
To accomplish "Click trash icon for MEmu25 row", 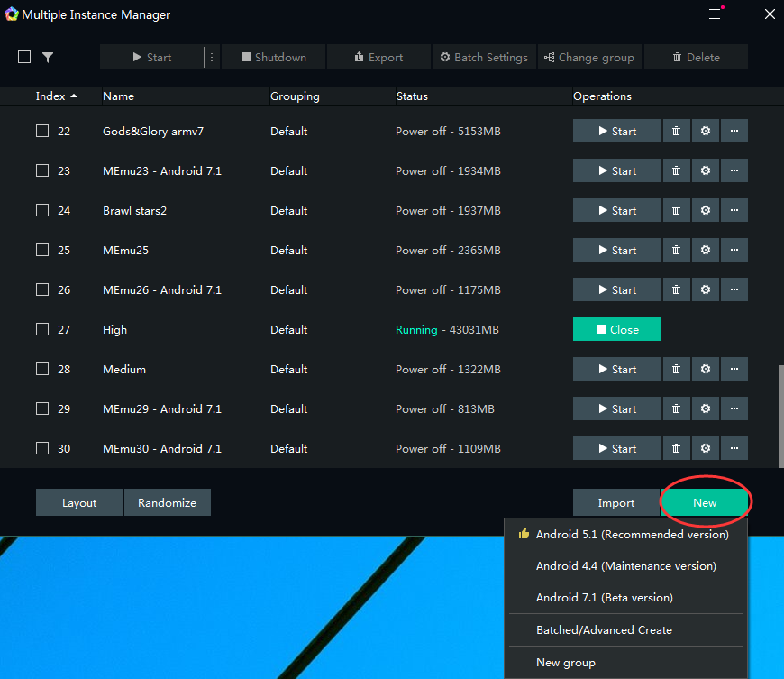I will tap(676, 251).
